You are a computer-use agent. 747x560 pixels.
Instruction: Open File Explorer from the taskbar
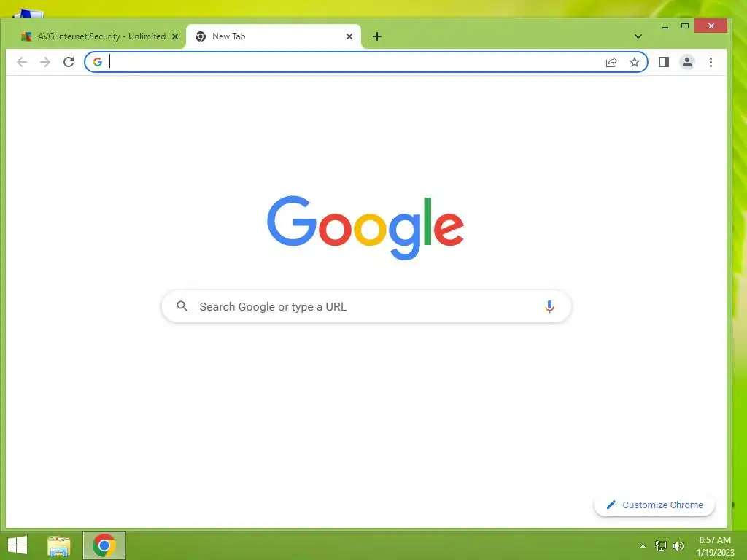[x=59, y=545]
